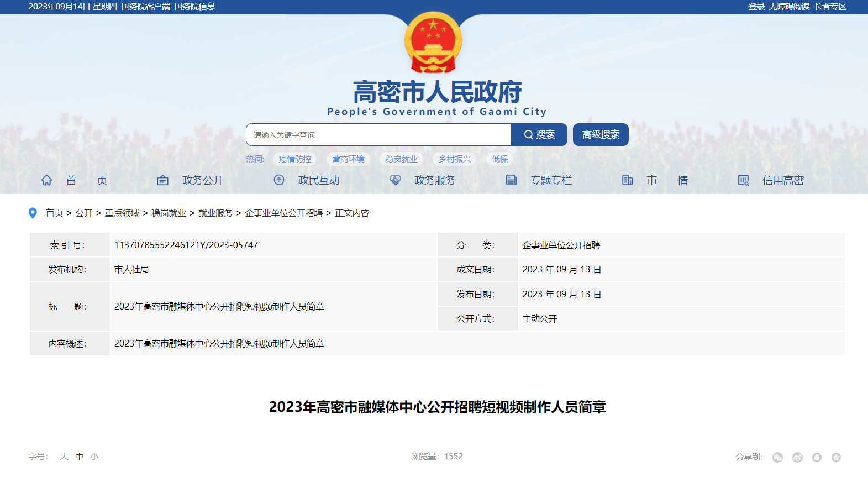868x477 pixels.
Task: Select hot word 稳岗就业
Action: tap(401, 159)
